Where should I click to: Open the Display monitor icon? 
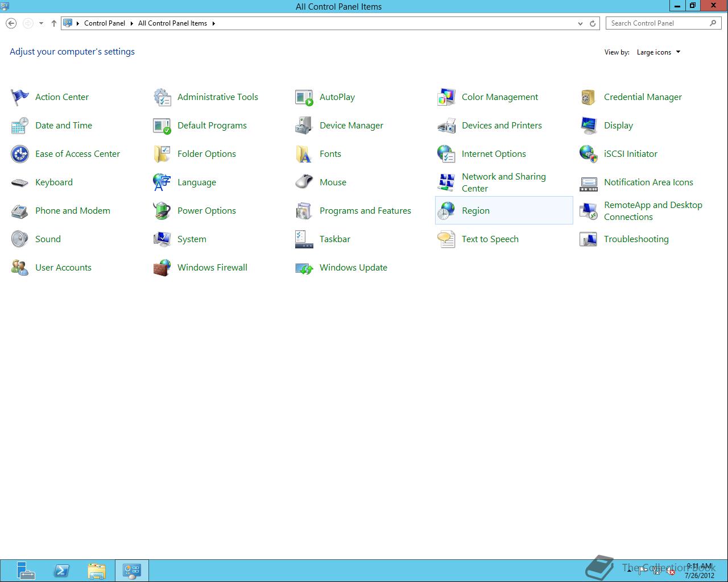point(589,126)
